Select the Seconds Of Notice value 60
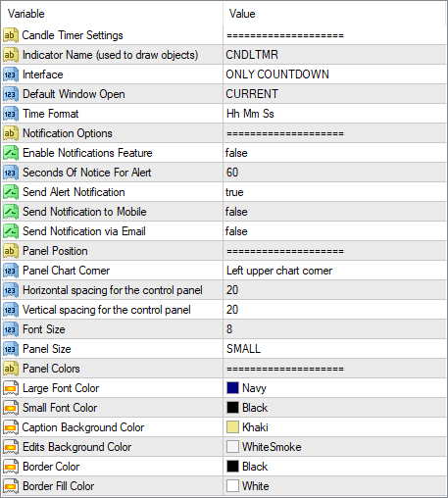This screenshot has height=498, width=448. click(334, 173)
